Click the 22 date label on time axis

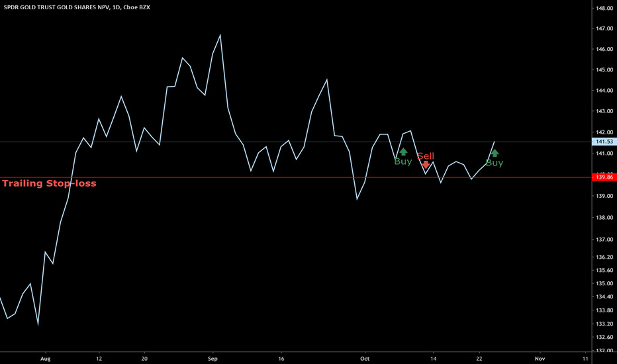(479, 359)
